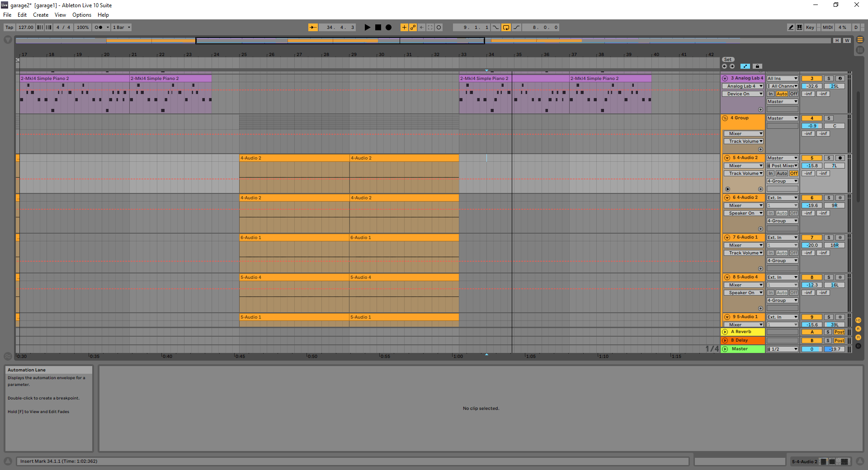Click the Follow playhead arrow icon
Image resolution: width=868 pixels, height=470 pixels.
[x=313, y=27]
